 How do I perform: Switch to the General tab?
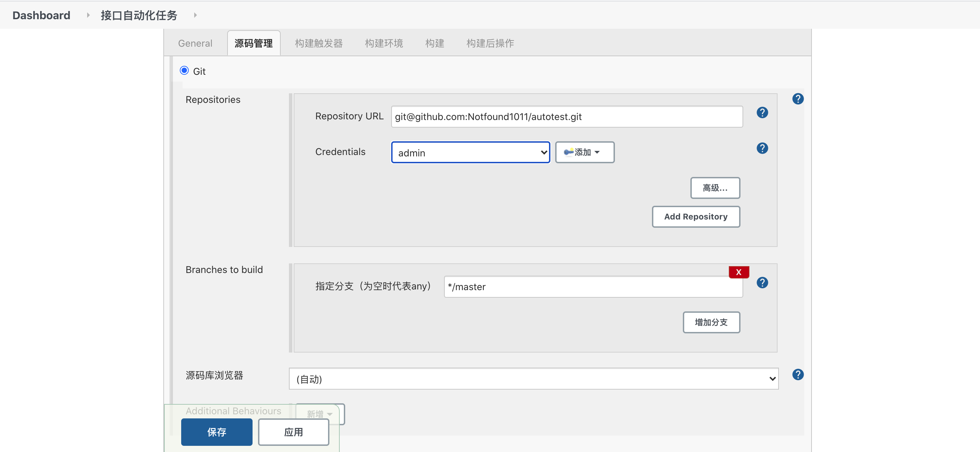pos(195,43)
